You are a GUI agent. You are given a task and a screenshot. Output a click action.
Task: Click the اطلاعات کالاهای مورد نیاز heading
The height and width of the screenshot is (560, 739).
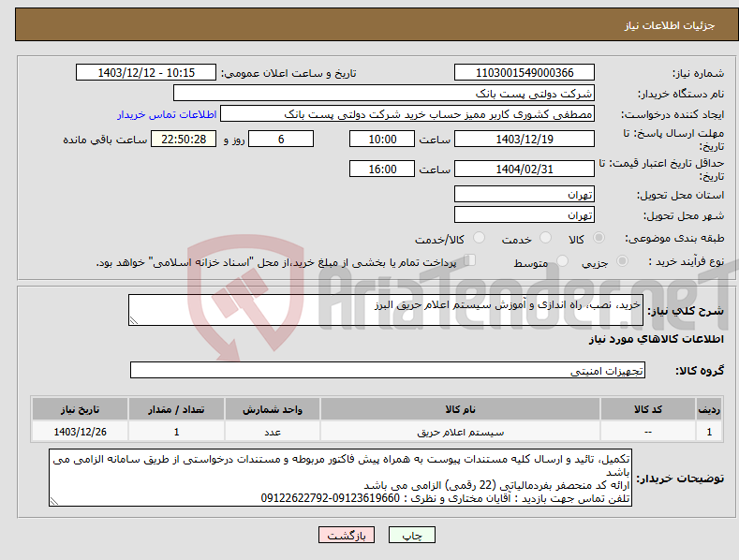click(x=656, y=339)
